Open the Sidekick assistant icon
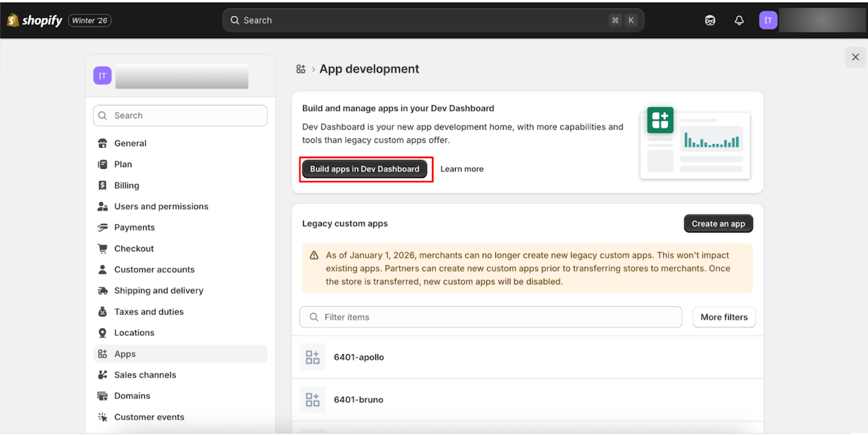 click(x=710, y=20)
